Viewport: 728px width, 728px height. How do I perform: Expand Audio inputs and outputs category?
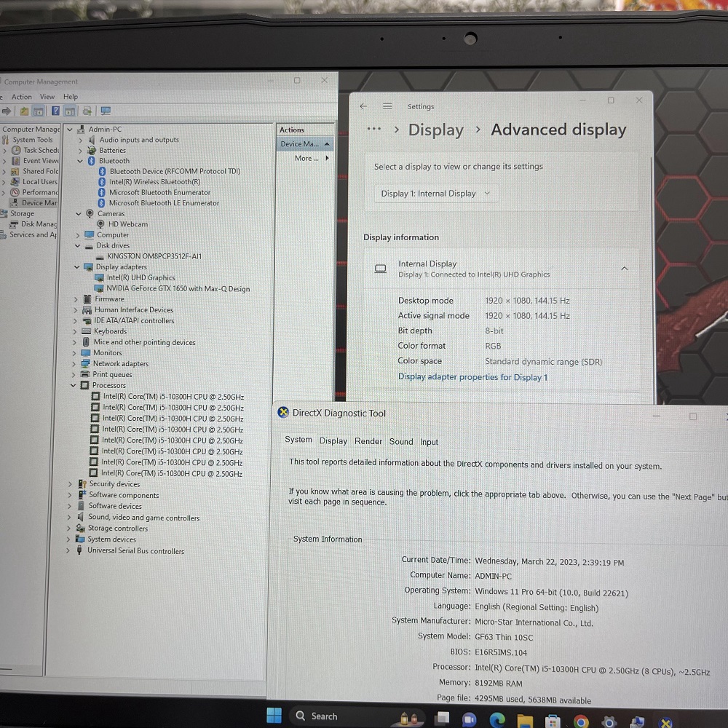[x=80, y=140]
